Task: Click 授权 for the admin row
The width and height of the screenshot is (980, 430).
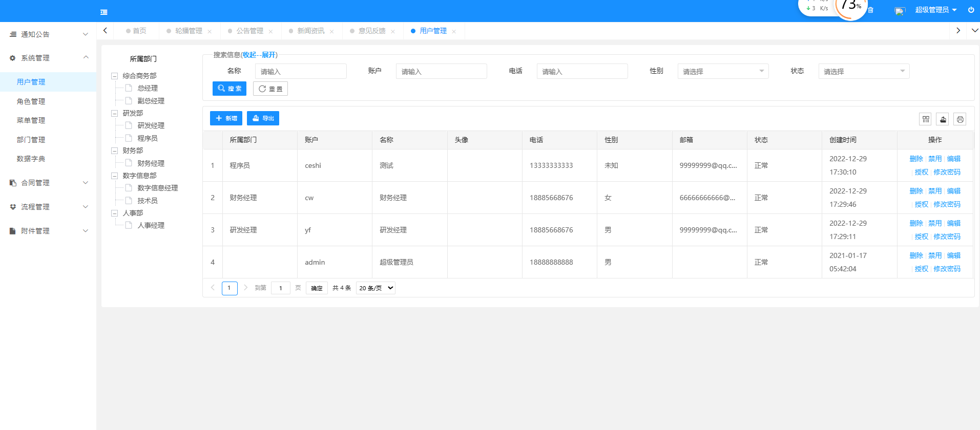Action: pyautogui.click(x=922, y=269)
